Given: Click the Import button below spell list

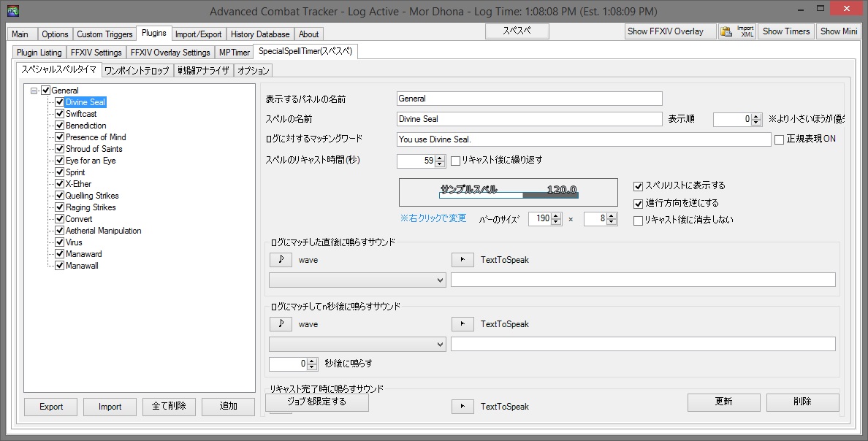Looking at the screenshot, I should click(110, 407).
